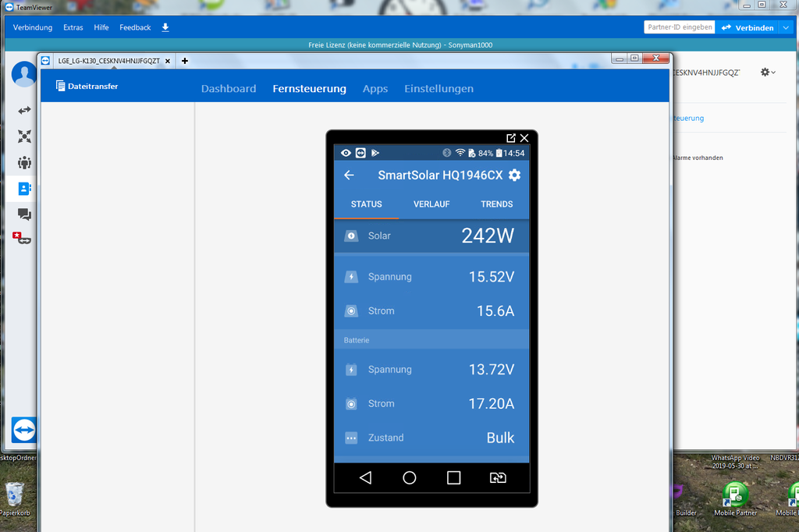799x532 pixels.
Task: Focus the Partner-ID eingeben field
Action: pos(680,27)
